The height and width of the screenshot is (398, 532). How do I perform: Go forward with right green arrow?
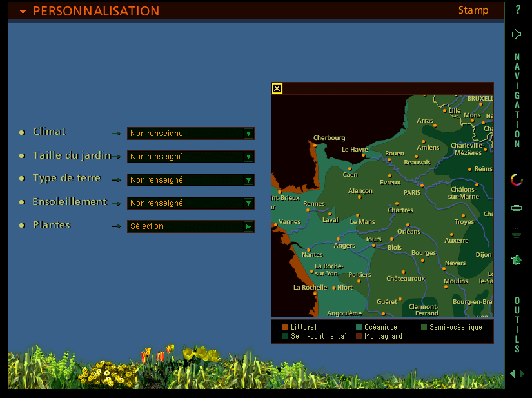[x=522, y=373]
